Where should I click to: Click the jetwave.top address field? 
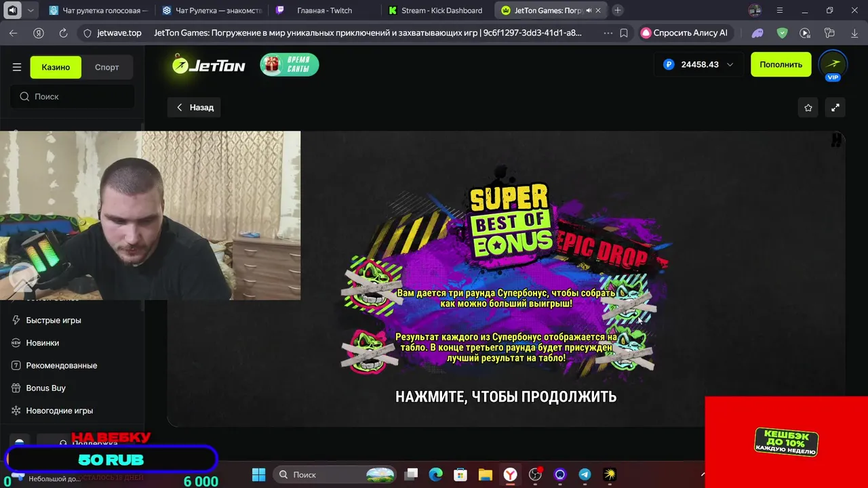click(119, 33)
